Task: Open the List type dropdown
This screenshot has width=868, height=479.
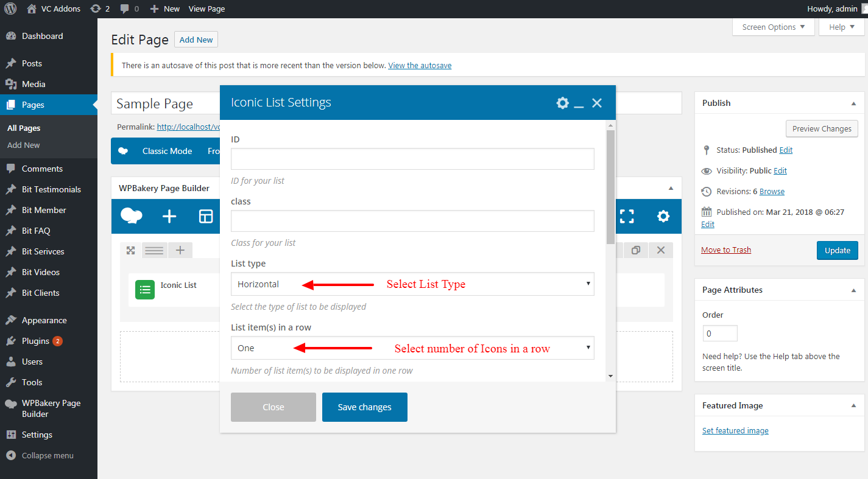Action: (412, 284)
